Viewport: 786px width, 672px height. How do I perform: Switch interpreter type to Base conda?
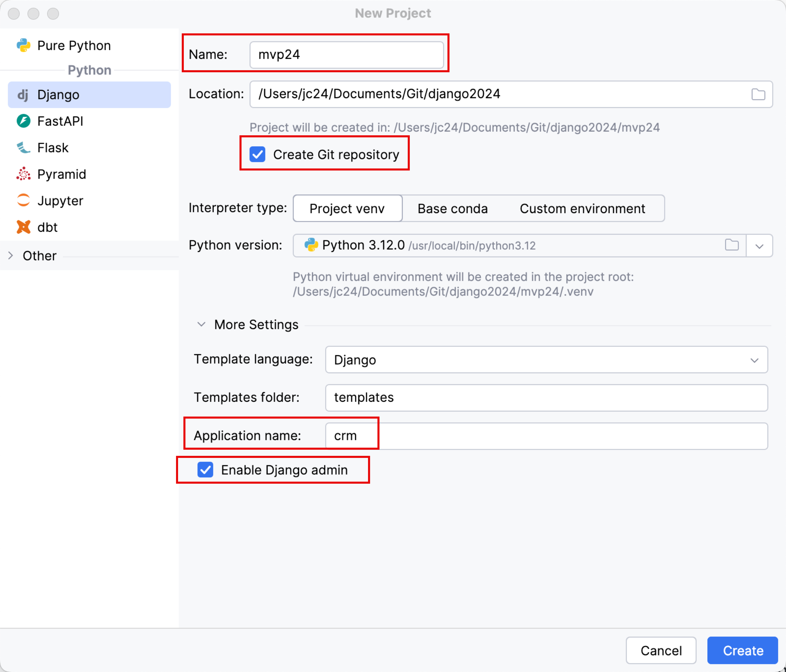pos(452,209)
